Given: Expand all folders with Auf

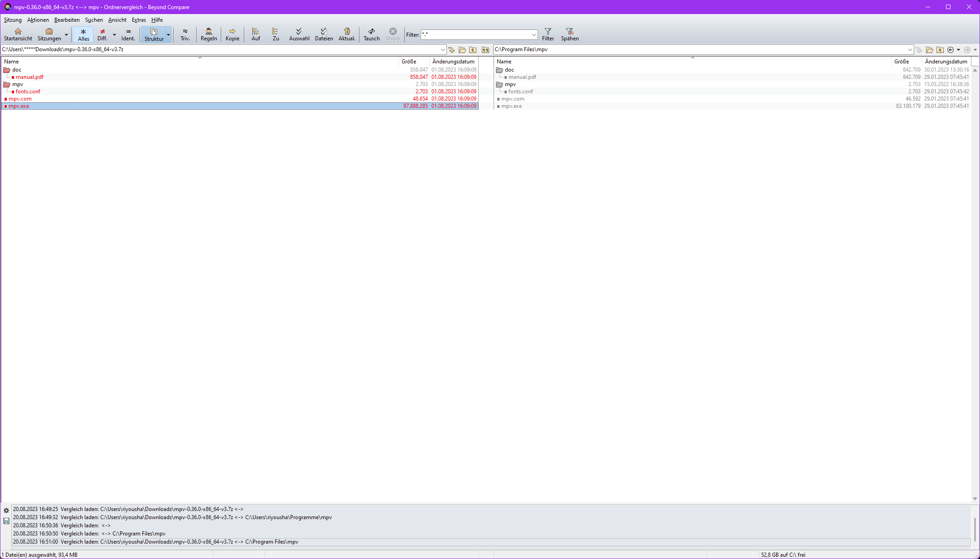Looking at the screenshot, I should coord(256,34).
